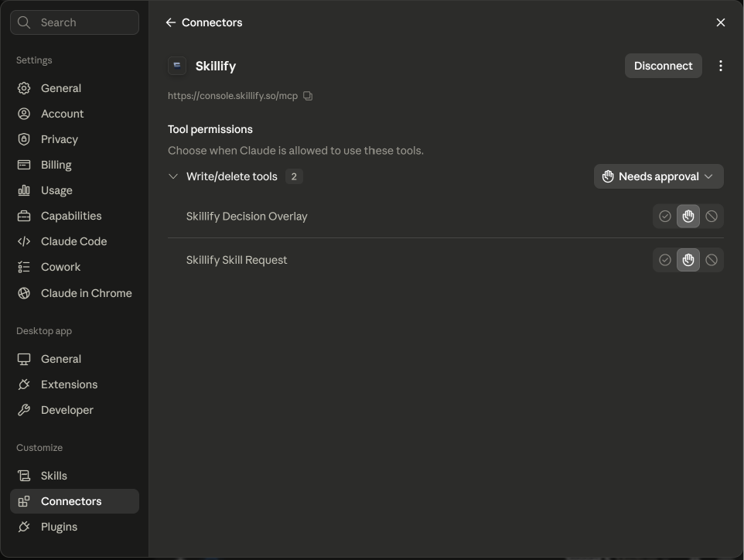Select Connectors in the sidebar
The width and height of the screenshot is (744, 560).
[74, 501]
